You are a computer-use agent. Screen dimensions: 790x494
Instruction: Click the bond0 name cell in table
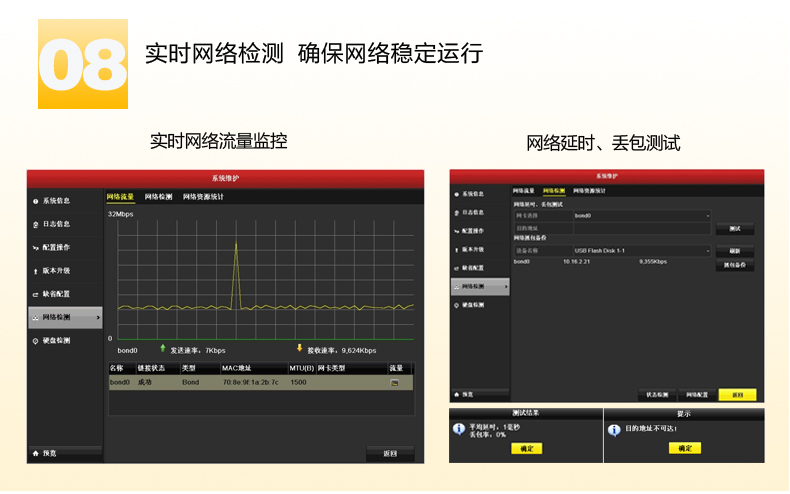[120, 383]
